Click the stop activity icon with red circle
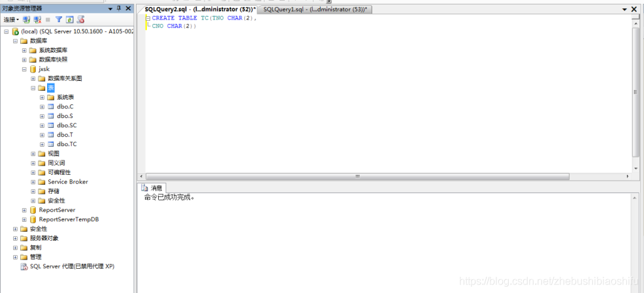Screen dimensions: 644x293 click(x=80, y=20)
